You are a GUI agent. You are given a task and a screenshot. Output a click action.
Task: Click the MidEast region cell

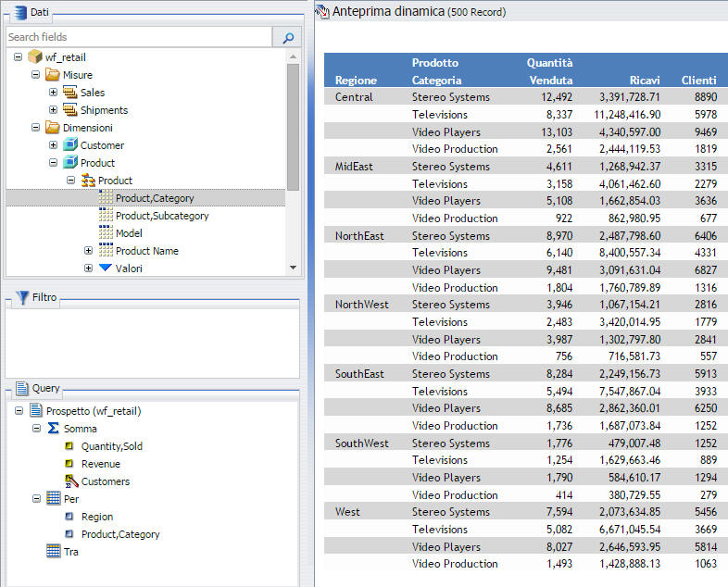click(354, 166)
